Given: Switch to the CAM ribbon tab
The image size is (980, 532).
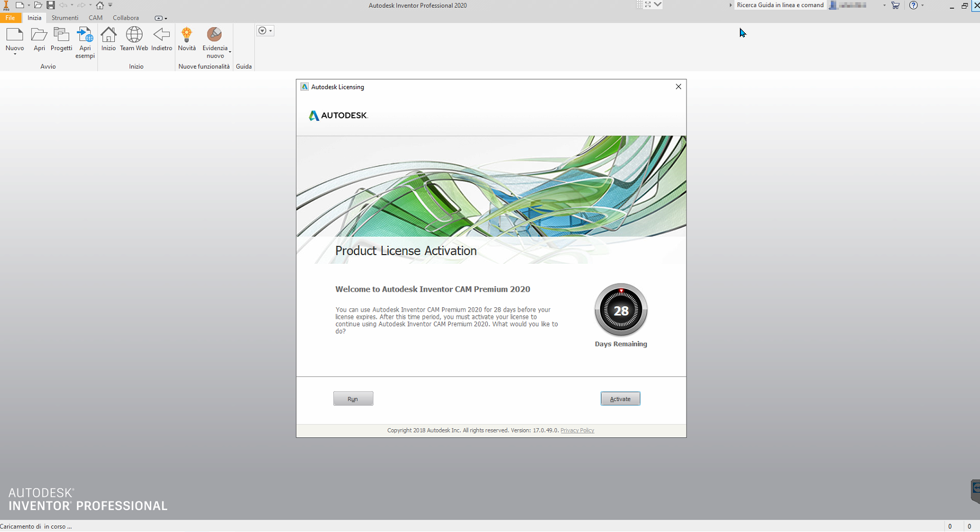Looking at the screenshot, I should point(95,17).
